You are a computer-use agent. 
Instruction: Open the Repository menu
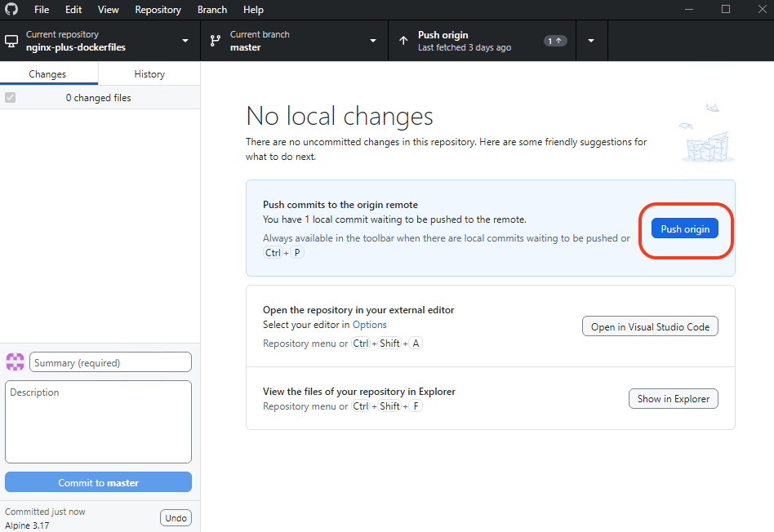[158, 10]
